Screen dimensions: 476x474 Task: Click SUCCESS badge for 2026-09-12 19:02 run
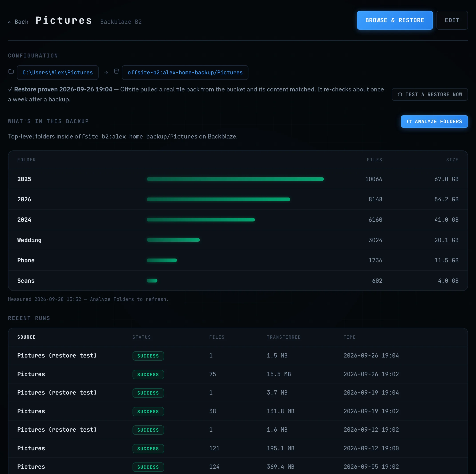point(148,430)
